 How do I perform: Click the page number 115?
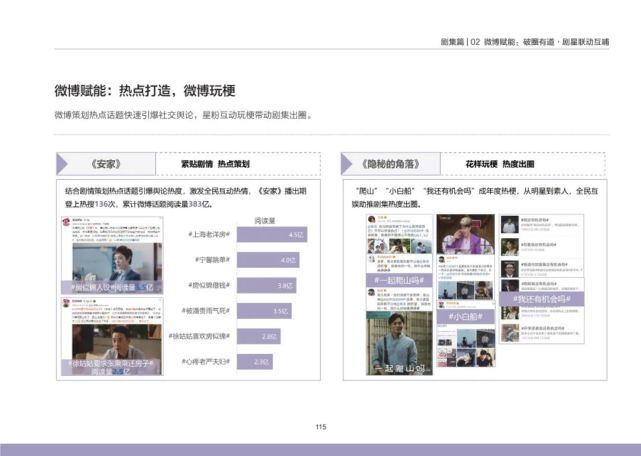(x=321, y=427)
